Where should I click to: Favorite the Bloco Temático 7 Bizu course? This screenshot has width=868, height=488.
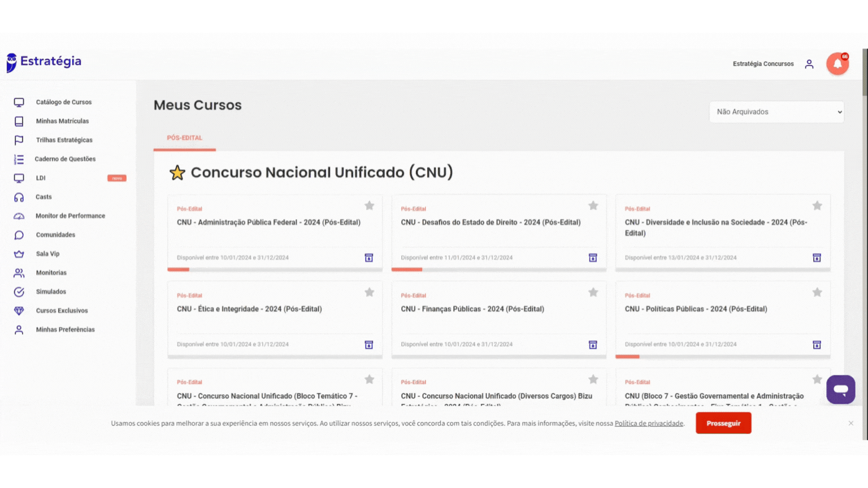[369, 379]
